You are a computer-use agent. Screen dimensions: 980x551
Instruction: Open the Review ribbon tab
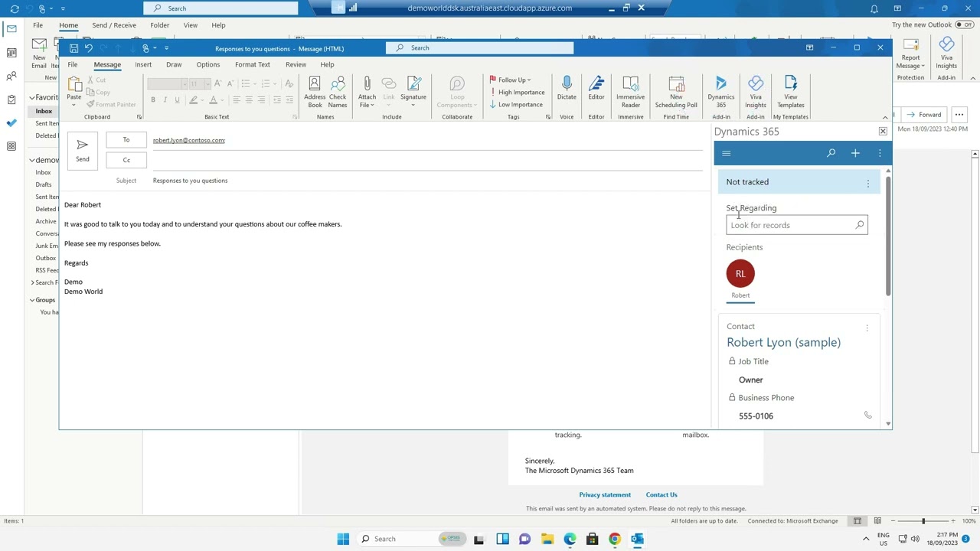[296, 64]
